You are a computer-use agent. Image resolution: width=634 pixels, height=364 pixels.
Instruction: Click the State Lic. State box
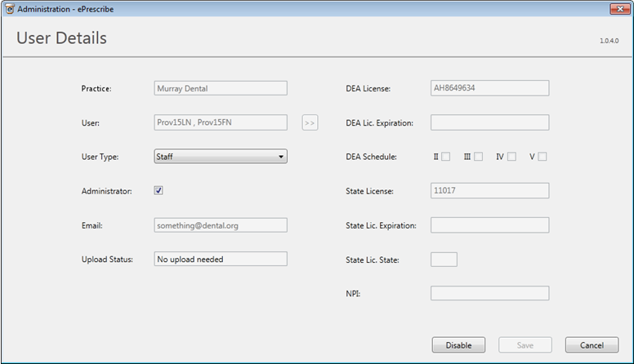coord(444,260)
